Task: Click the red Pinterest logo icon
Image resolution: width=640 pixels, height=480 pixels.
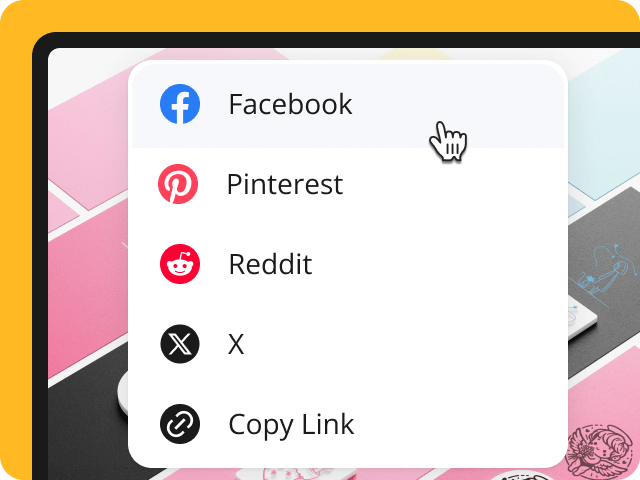Action: 178,184
